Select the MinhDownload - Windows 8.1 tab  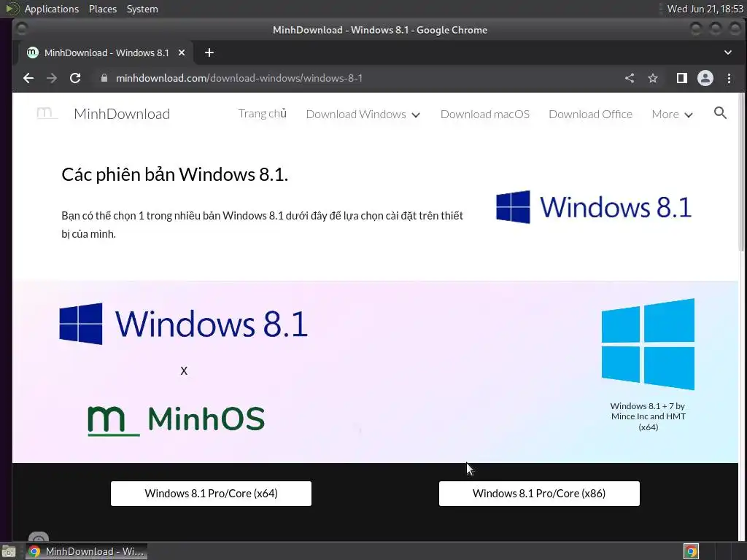107,52
